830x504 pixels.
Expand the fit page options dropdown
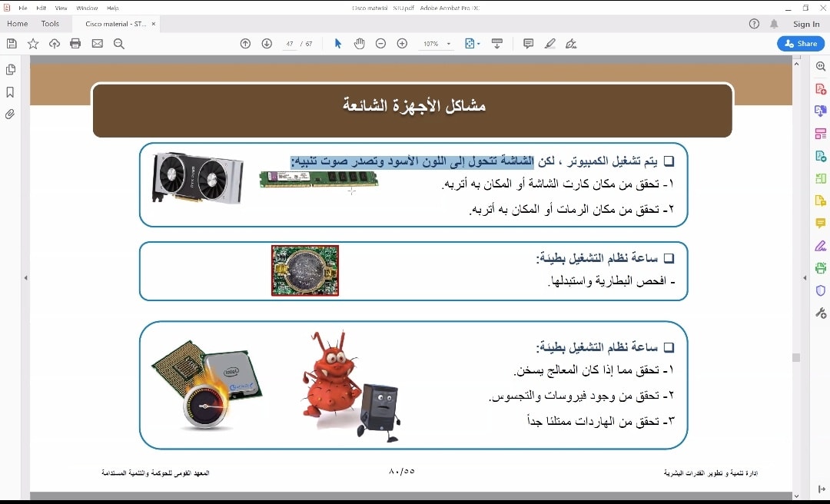pos(479,44)
